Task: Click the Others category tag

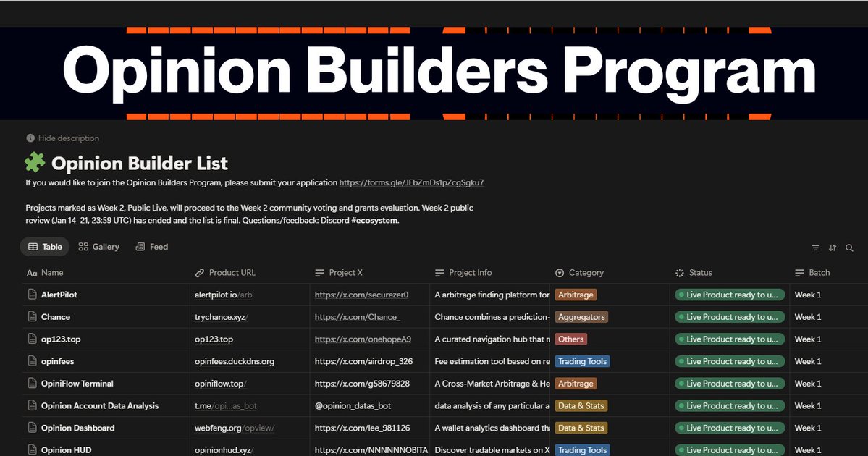Action: pos(570,339)
